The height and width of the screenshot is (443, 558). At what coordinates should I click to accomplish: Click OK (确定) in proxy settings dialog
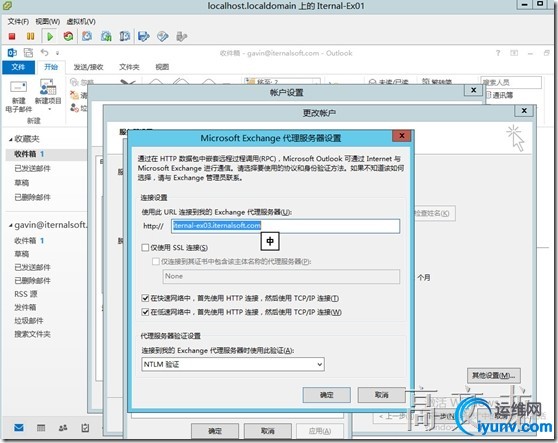point(327,395)
